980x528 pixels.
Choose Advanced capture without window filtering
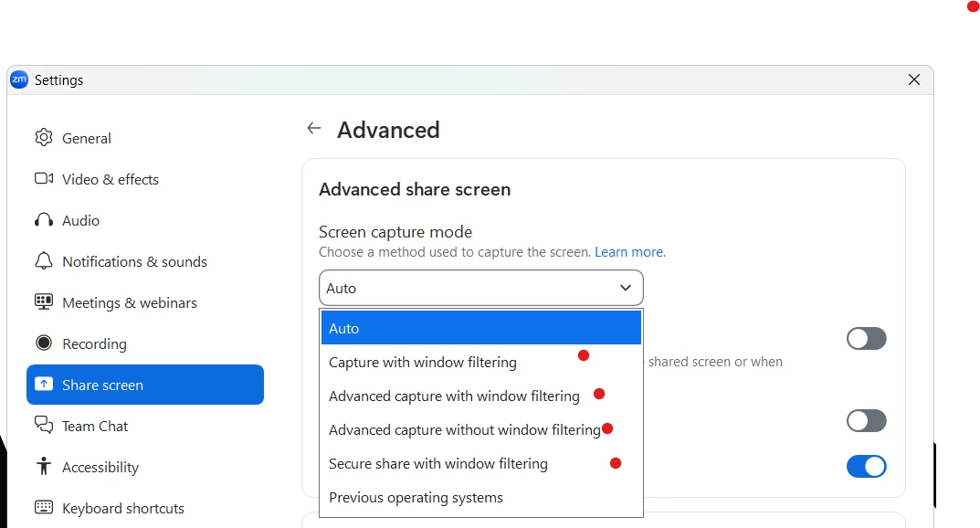(481, 430)
